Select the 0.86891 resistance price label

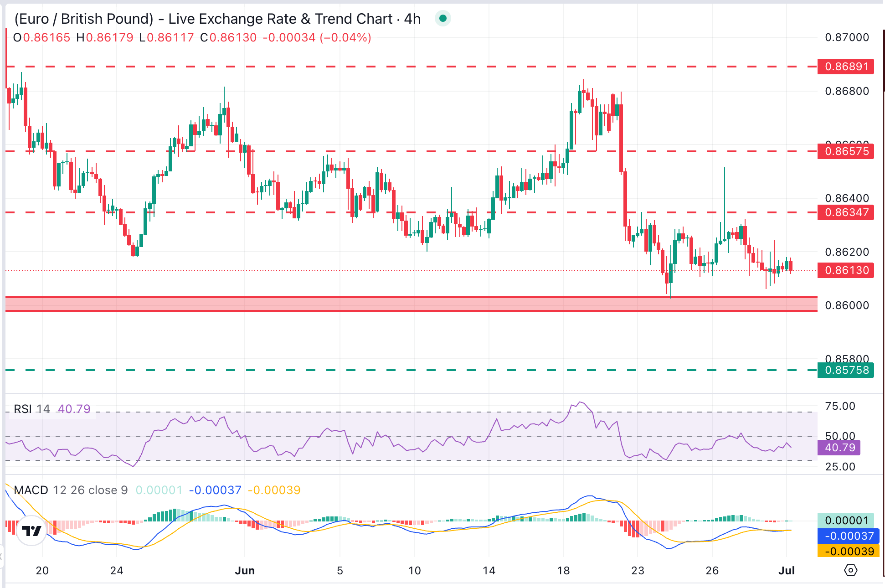tap(845, 67)
